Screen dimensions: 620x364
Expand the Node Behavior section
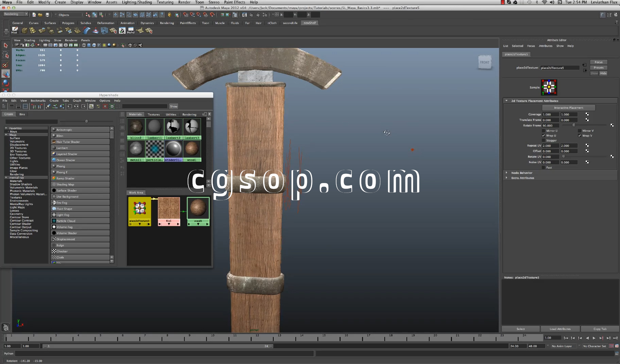tap(506, 172)
